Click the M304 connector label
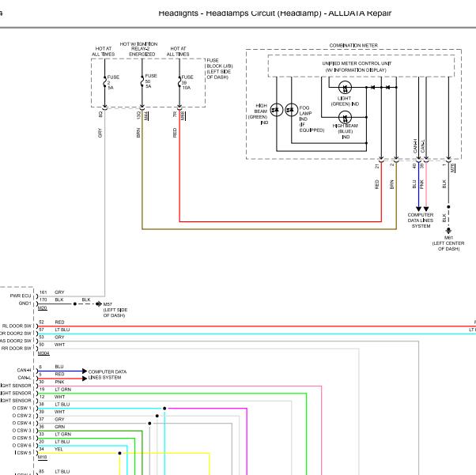Viewport: 476px width, 475px height. (43, 353)
